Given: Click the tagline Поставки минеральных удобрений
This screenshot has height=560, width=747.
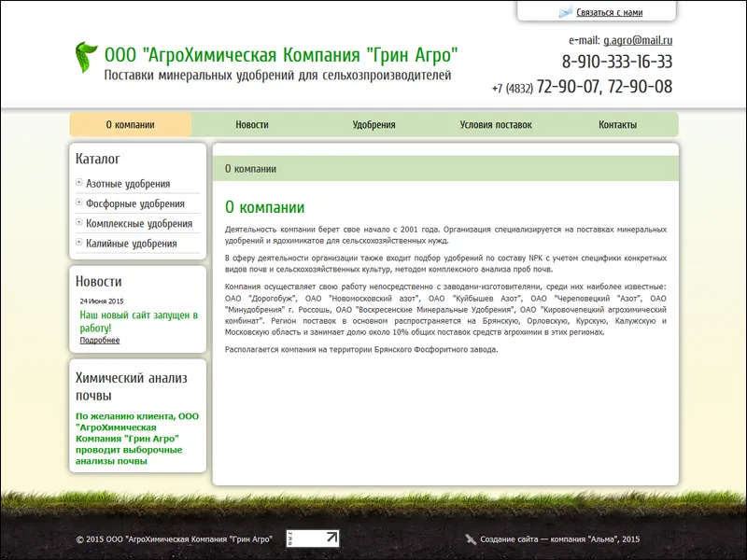Looking at the screenshot, I should 277,76.
